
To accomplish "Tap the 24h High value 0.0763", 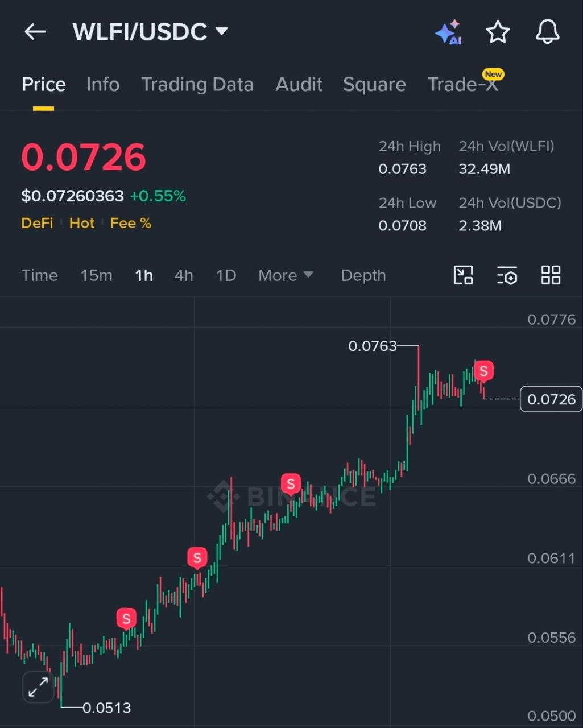I will tap(403, 169).
